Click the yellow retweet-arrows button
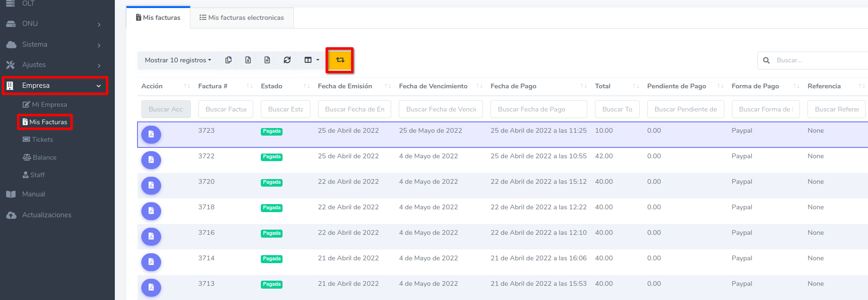 pos(340,60)
